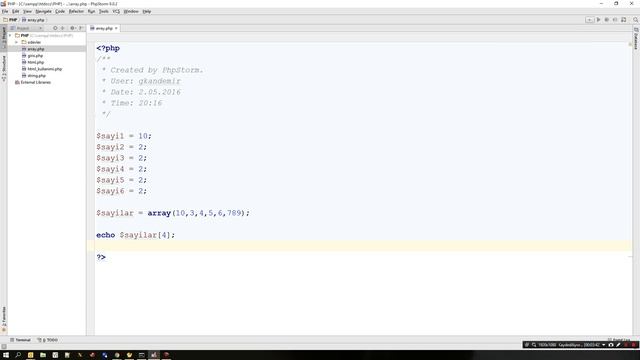Open the Terminal tool window
The width and height of the screenshot is (640, 360).
pos(20,340)
